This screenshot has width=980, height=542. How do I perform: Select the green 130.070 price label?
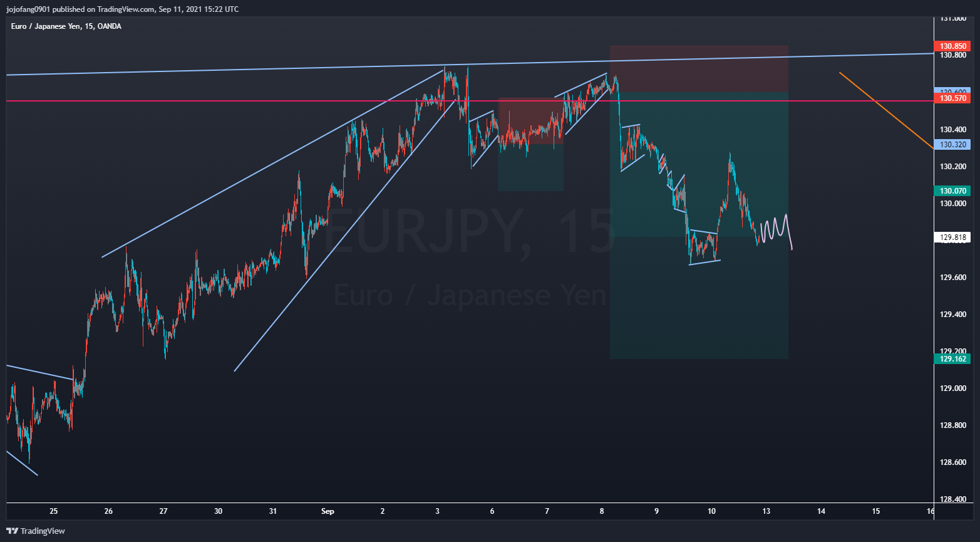pyautogui.click(x=952, y=190)
